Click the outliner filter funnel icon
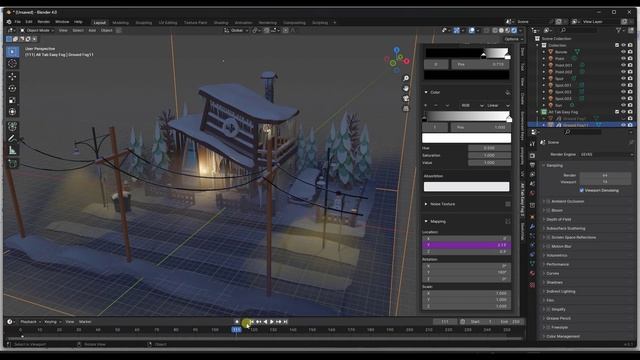 tap(619, 30)
